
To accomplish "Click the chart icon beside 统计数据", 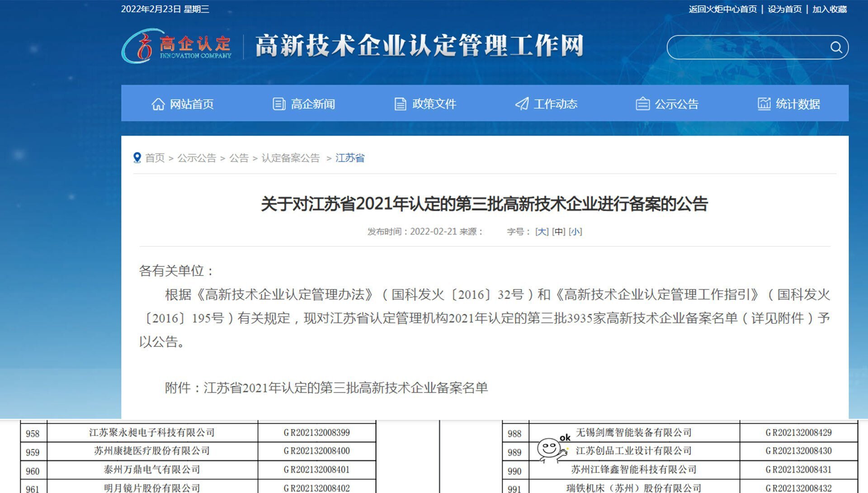I will [x=764, y=104].
